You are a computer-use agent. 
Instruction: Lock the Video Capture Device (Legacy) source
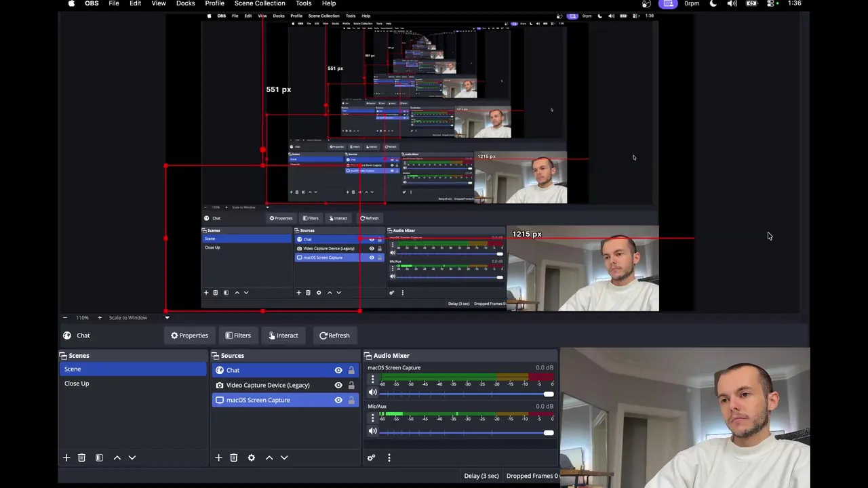(351, 385)
